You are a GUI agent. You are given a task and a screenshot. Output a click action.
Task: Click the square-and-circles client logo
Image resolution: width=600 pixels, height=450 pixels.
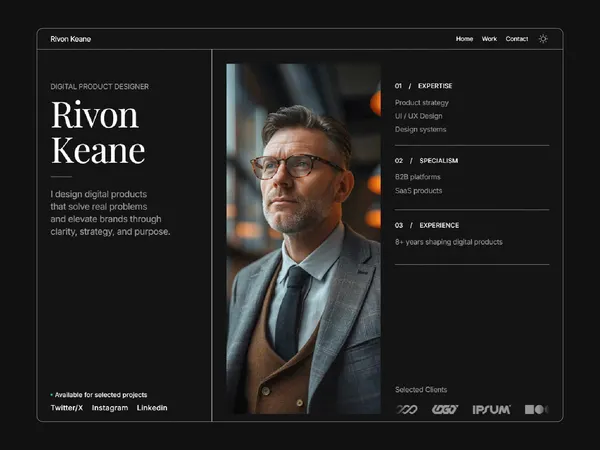(x=536, y=409)
